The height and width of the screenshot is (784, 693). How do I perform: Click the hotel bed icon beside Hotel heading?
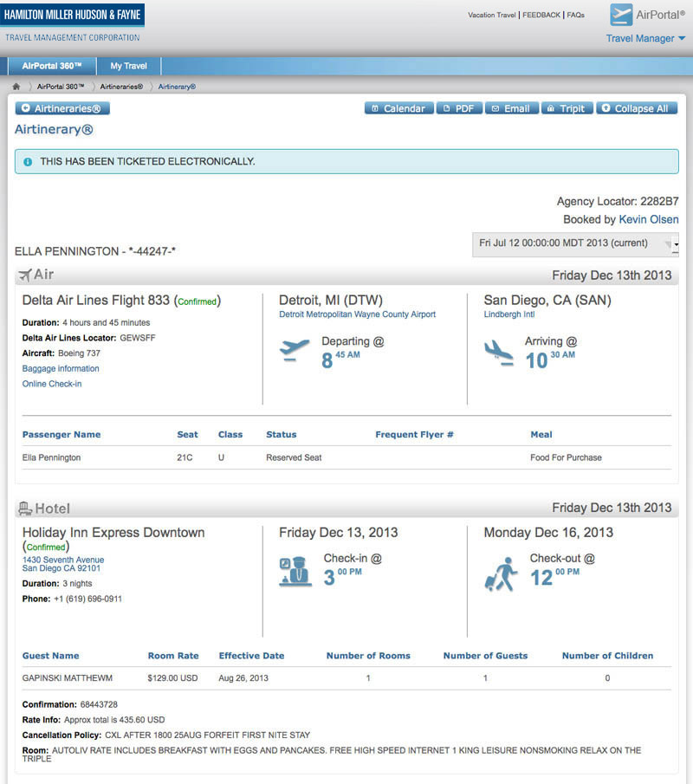(x=25, y=509)
